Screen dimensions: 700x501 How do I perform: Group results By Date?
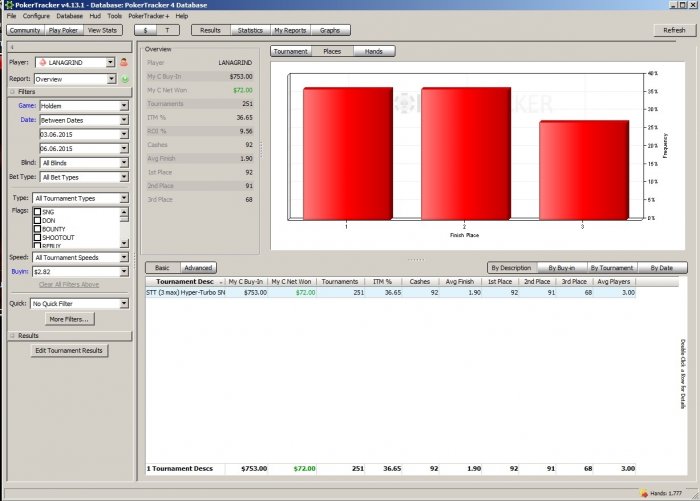pyautogui.click(x=662, y=268)
